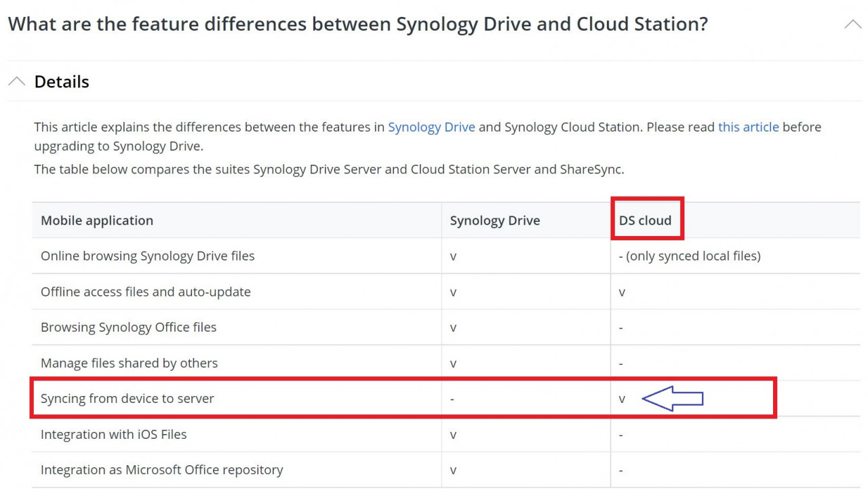868x489 pixels.
Task: Click the only synced local files cell
Action: [689, 256]
